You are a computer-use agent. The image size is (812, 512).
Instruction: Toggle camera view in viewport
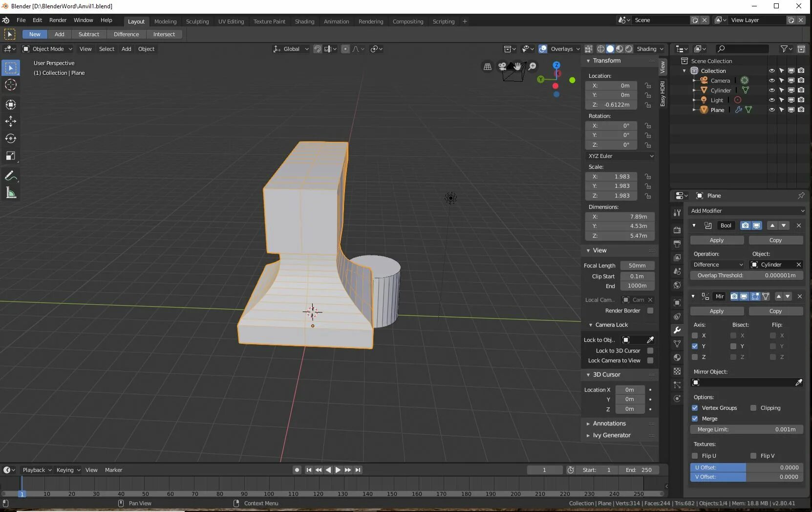pos(502,67)
